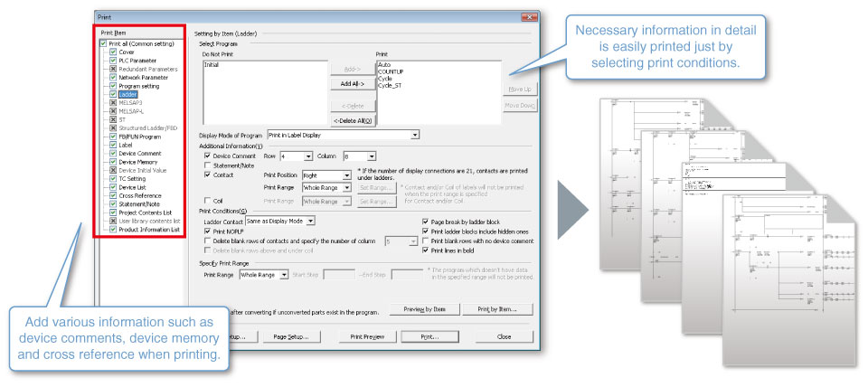Select Cycle_ST in the Print program list
The width and height of the screenshot is (868, 387).
point(389,86)
